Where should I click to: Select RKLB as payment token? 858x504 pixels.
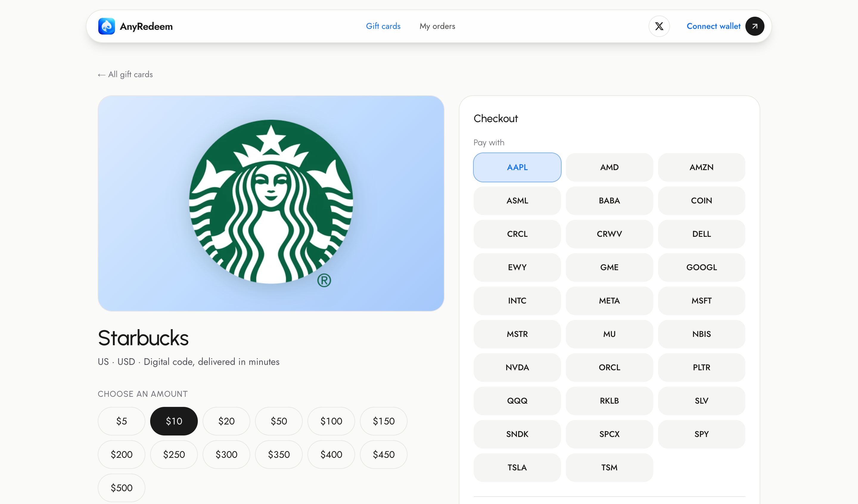pyautogui.click(x=610, y=401)
